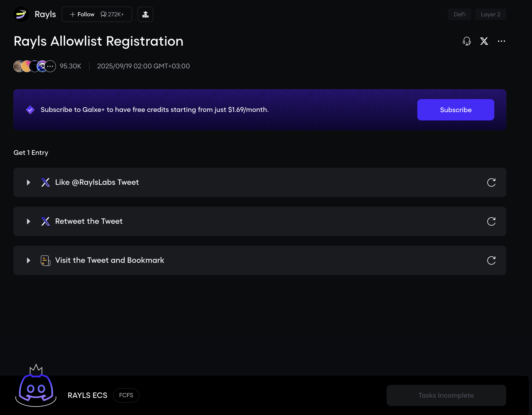Click the Subscribe button for Galxe+
Screen dimensions: 532x415
(456, 110)
